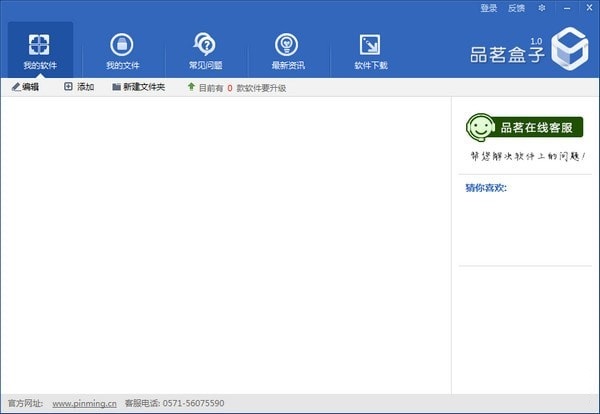This screenshot has height=414, width=600.
Task: Minimize the 品茗盒子 window
Action: click(567, 8)
